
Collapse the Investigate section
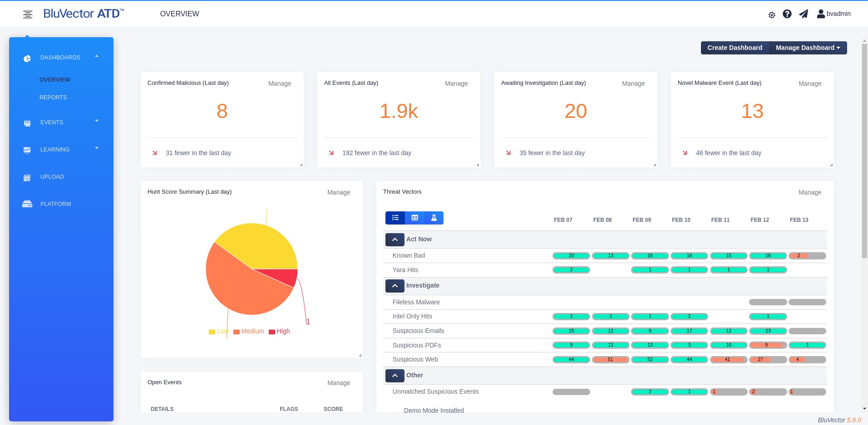[x=395, y=286]
